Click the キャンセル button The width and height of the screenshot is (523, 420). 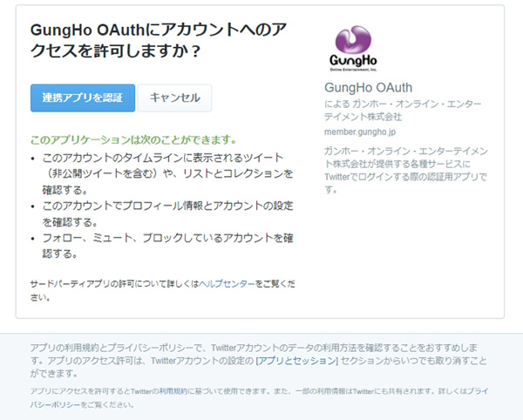click(x=175, y=98)
